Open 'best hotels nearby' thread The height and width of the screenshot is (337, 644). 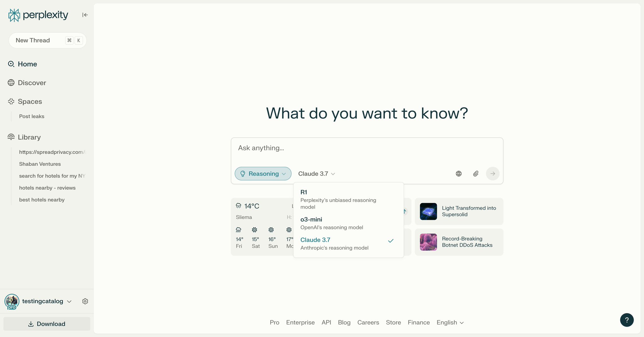[x=42, y=200]
